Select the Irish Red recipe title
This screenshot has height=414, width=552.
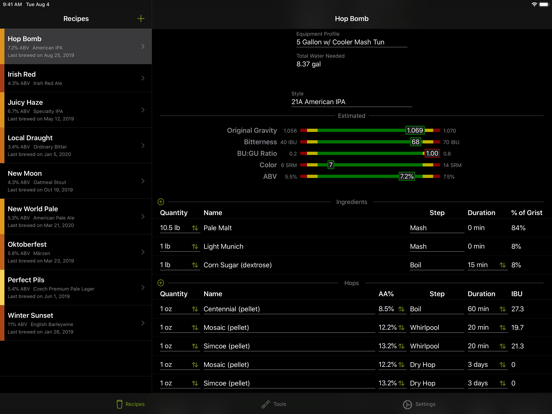pyautogui.click(x=21, y=74)
